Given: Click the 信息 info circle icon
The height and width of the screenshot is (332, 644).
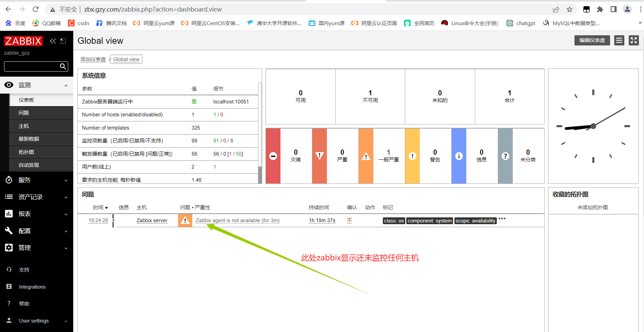Looking at the screenshot, I should (x=459, y=156).
